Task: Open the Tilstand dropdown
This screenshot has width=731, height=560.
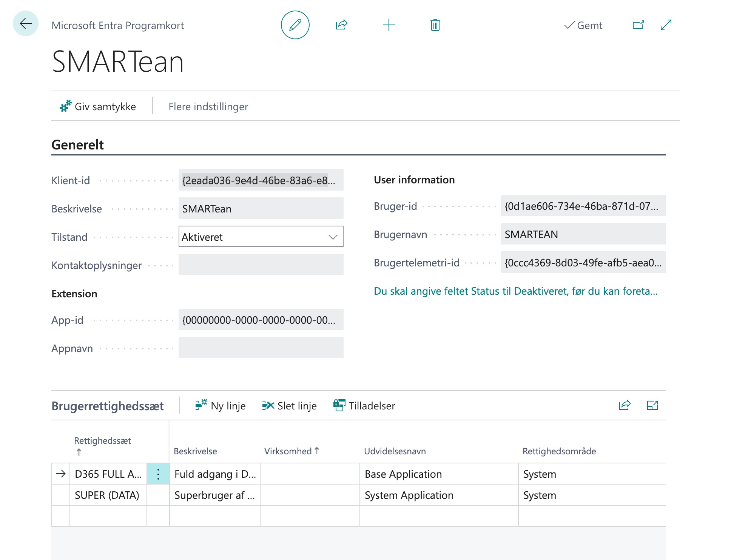Action: pyautogui.click(x=261, y=237)
